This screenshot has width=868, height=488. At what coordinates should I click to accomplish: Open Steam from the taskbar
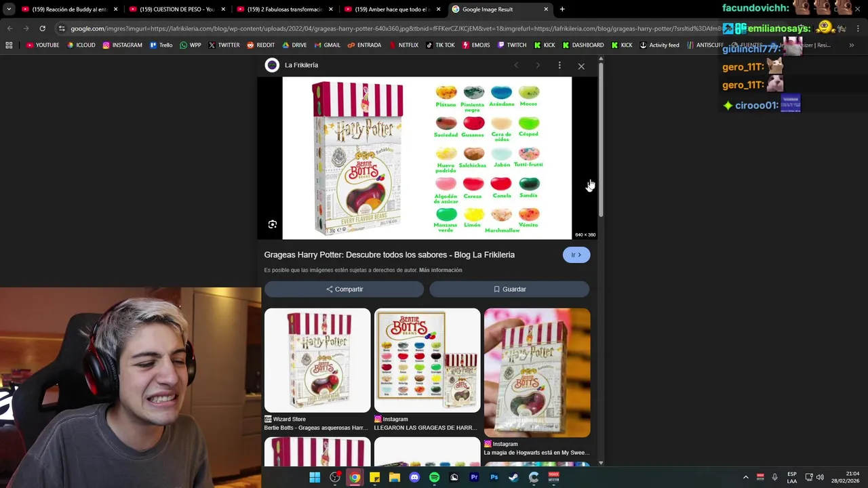(x=513, y=477)
